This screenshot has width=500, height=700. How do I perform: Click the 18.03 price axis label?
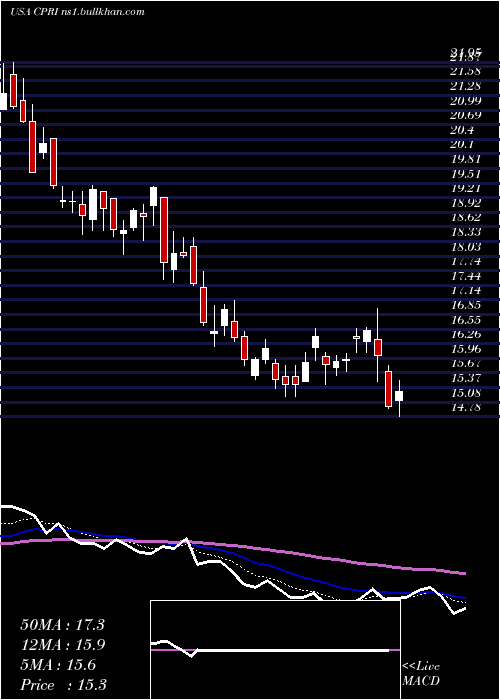(x=466, y=247)
